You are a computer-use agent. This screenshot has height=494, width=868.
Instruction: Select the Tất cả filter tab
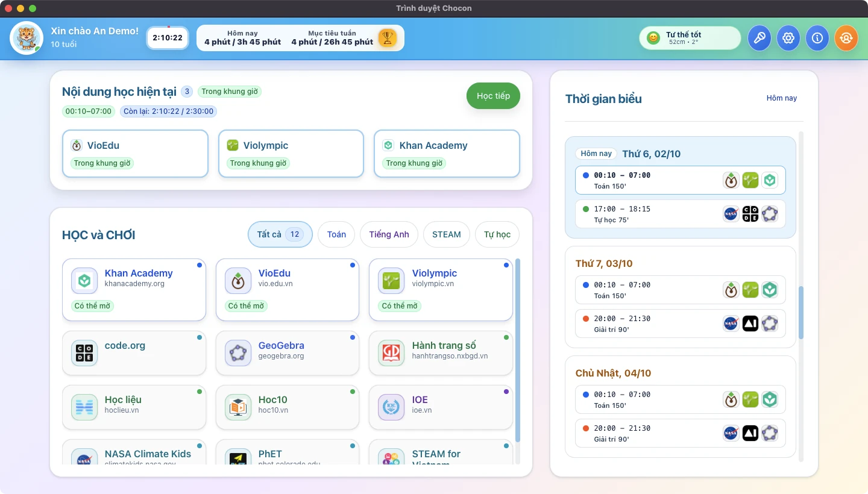[x=280, y=234]
